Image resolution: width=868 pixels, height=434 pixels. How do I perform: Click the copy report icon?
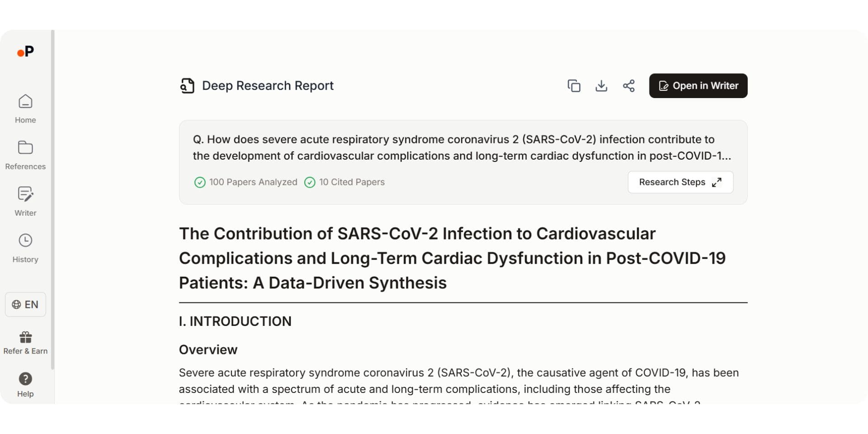tap(574, 86)
